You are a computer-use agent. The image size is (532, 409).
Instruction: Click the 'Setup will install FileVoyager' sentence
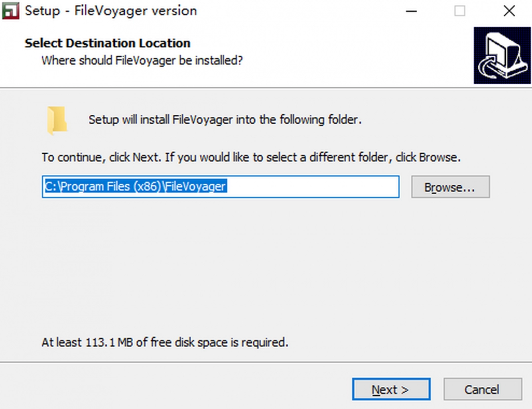[225, 120]
